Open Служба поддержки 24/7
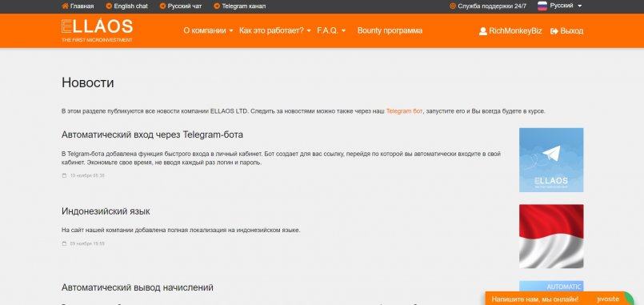Image resolution: width=644 pixels, height=305 pixels. (492, 6)
